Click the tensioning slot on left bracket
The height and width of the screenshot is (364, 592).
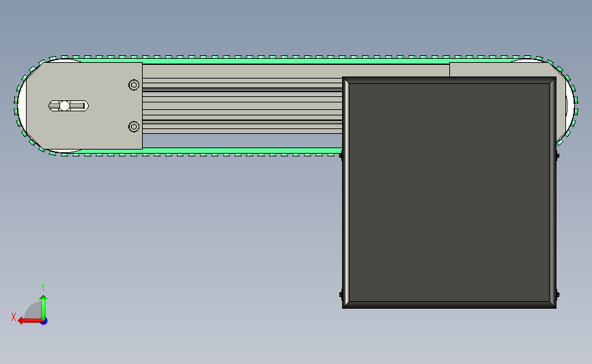[69, 106]
